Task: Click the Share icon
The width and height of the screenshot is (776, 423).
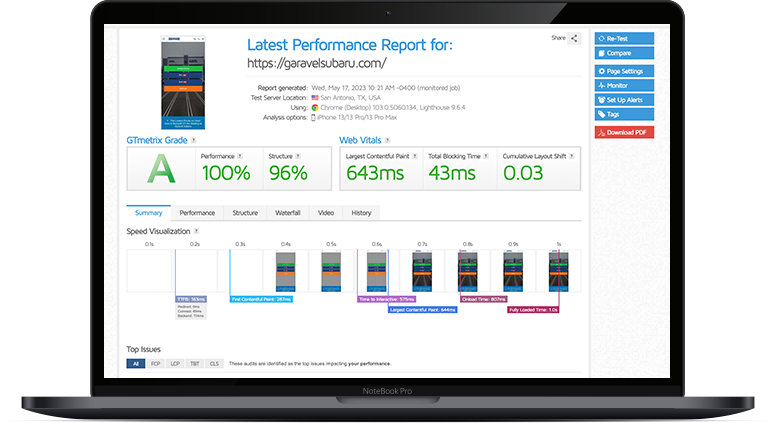Action: pyautogui.click(x=574, y=38)
